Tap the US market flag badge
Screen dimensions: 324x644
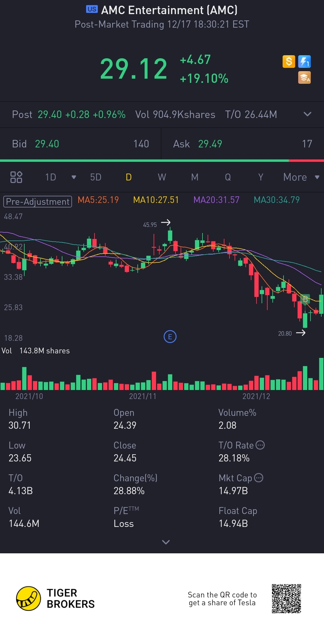pos(92,9)
